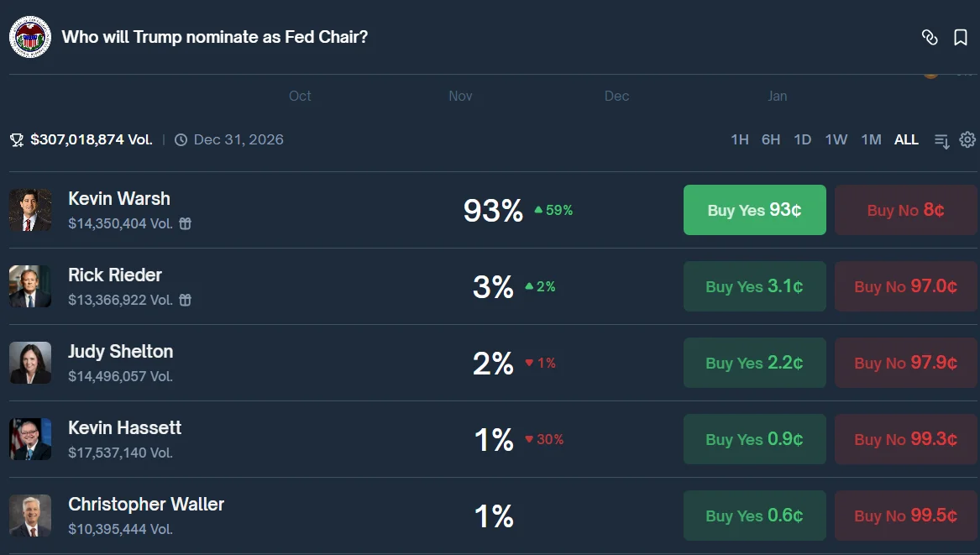Screen dimensions: 980x555
Task: Show the ALL time range
Action: (906, 139)
